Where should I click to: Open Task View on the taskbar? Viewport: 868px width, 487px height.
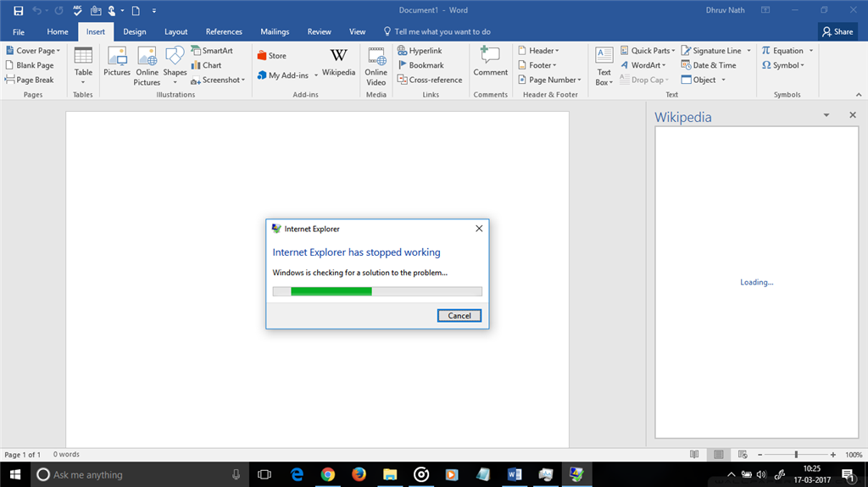pyautogui.click(x=264, y=474)
